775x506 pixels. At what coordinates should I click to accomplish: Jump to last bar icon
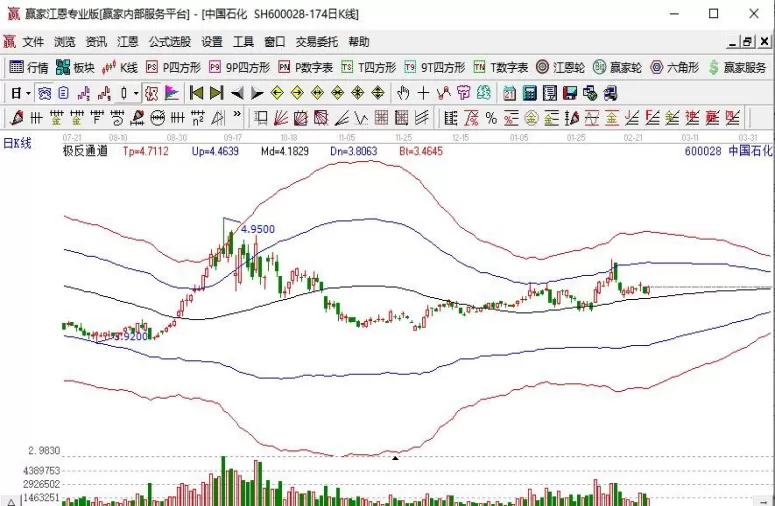[x=216, y=93]
